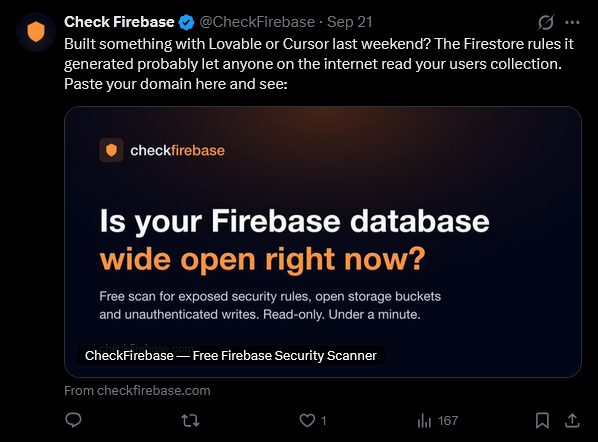Click the tweet body text
Image resolution: width=598 pixels, height=442 pixels.
pos(318,64)
